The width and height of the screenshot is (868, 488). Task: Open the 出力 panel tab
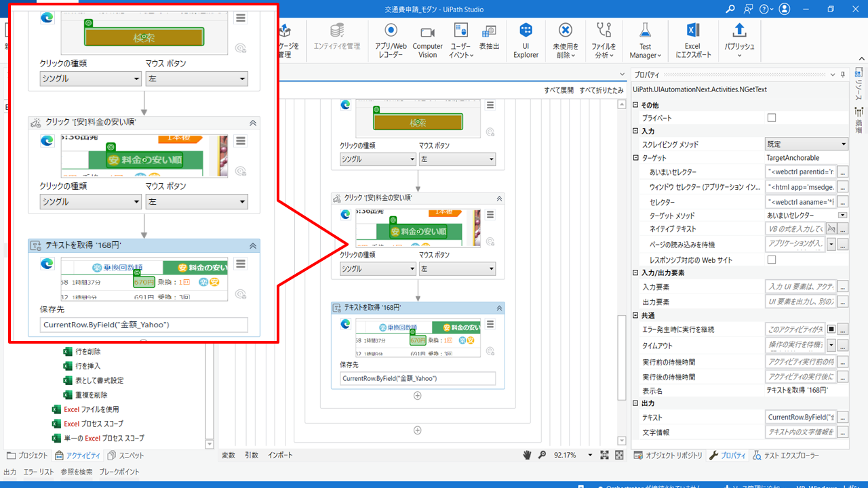pos(11,470)
